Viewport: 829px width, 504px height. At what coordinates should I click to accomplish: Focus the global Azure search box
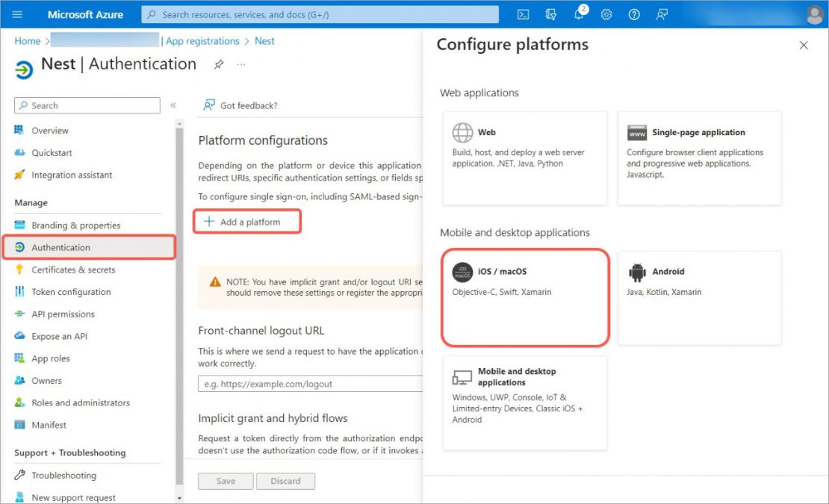(320, 14)
